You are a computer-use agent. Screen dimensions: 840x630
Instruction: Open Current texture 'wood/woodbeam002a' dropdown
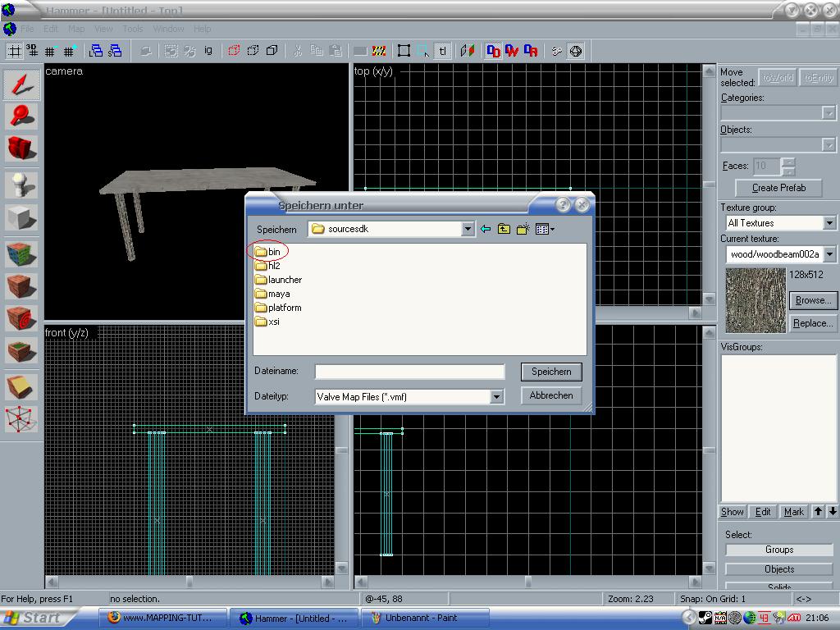pyautogui.click(x=830, y=254)
